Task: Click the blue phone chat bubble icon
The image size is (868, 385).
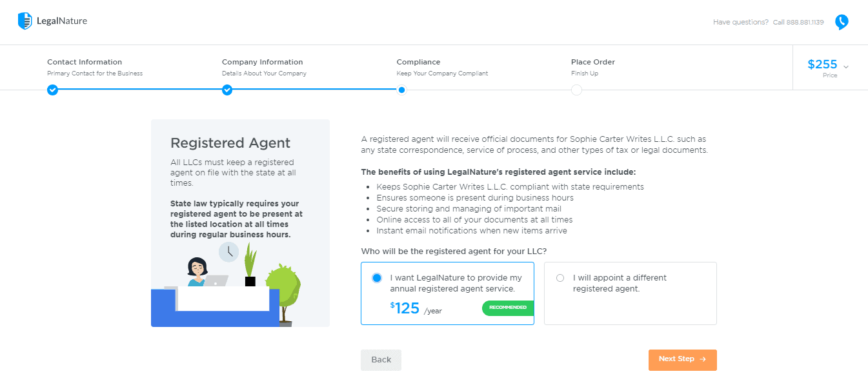Action: pyautogui.click(x=842, y=23)
